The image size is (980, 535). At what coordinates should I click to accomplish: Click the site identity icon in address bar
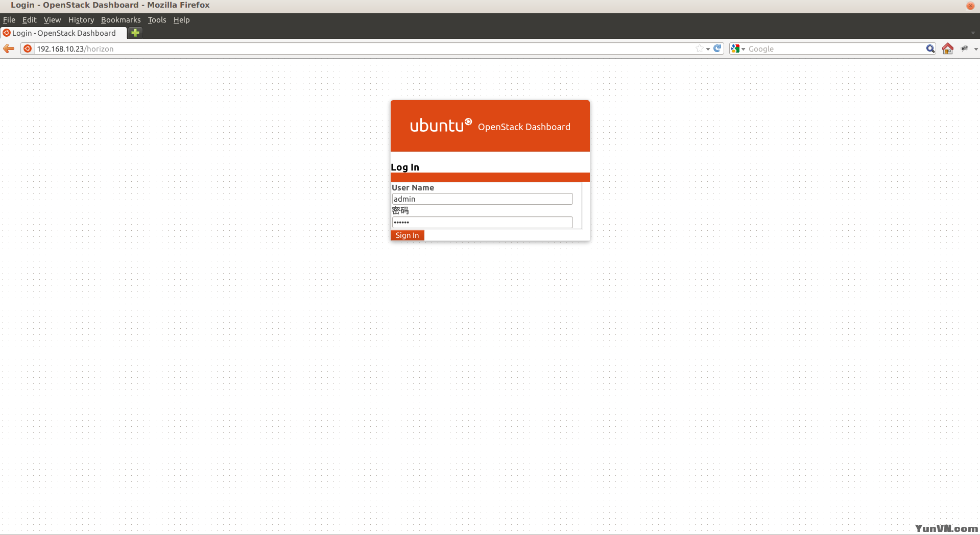28,49
